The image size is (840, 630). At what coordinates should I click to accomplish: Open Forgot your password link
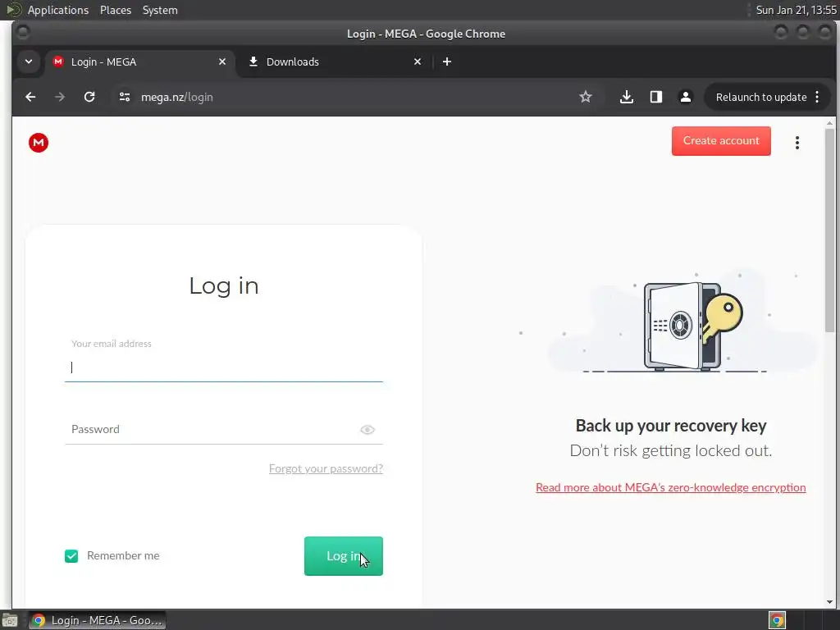[x=326, y=468]
